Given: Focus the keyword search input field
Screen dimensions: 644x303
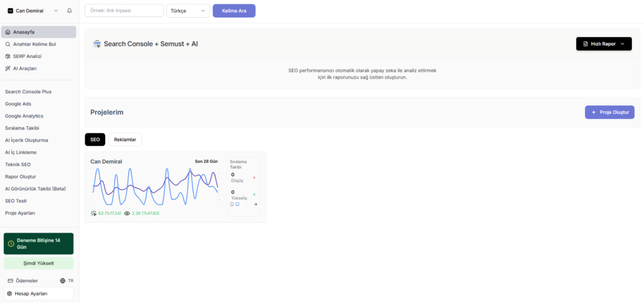Looking at the screenshot, I should [x=123, y=11].
